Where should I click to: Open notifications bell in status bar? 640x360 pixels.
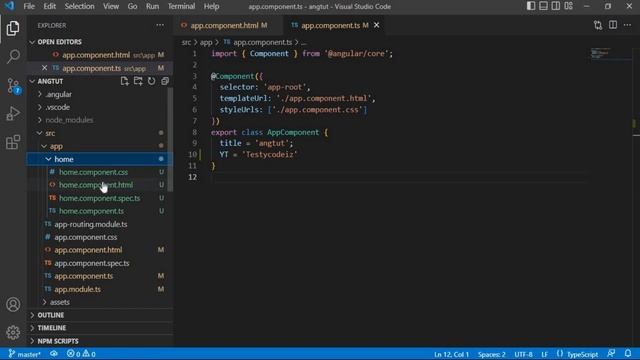[628, 353]
